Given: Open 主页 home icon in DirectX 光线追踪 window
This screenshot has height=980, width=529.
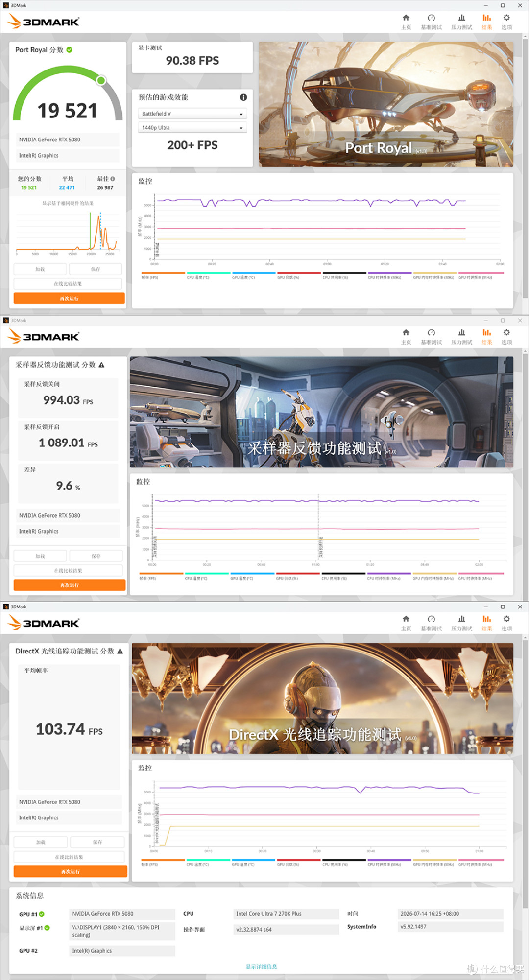Looking at the screenshot, I should (406, 623).
